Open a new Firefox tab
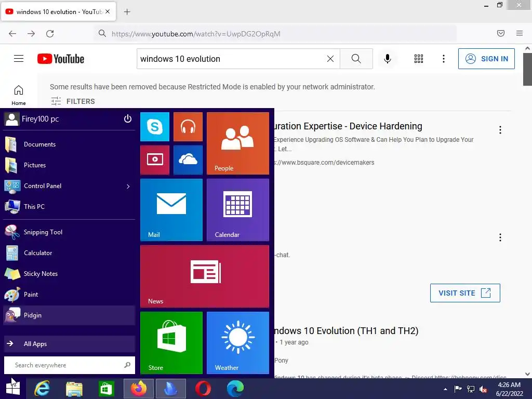This screenshot has height=399, width=532. pos(127,12)
